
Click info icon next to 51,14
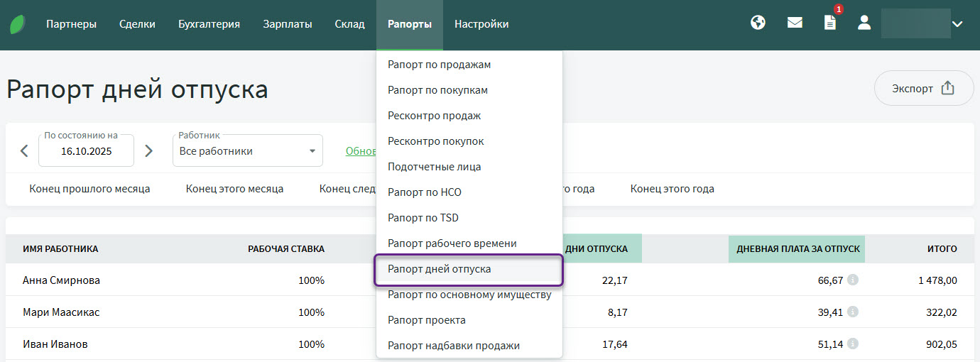pyautogui.click(x=853, y=344)
